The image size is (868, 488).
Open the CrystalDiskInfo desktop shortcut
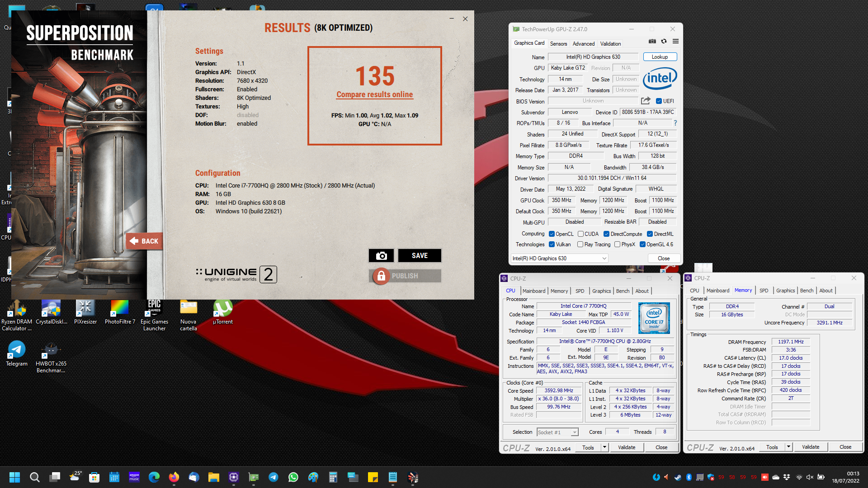(51, 312)
